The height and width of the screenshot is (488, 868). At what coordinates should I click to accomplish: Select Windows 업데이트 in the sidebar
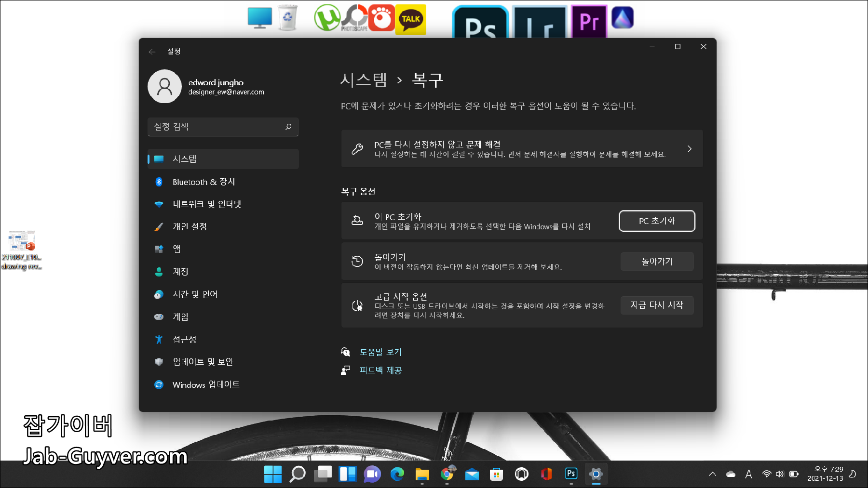point(223,384)
